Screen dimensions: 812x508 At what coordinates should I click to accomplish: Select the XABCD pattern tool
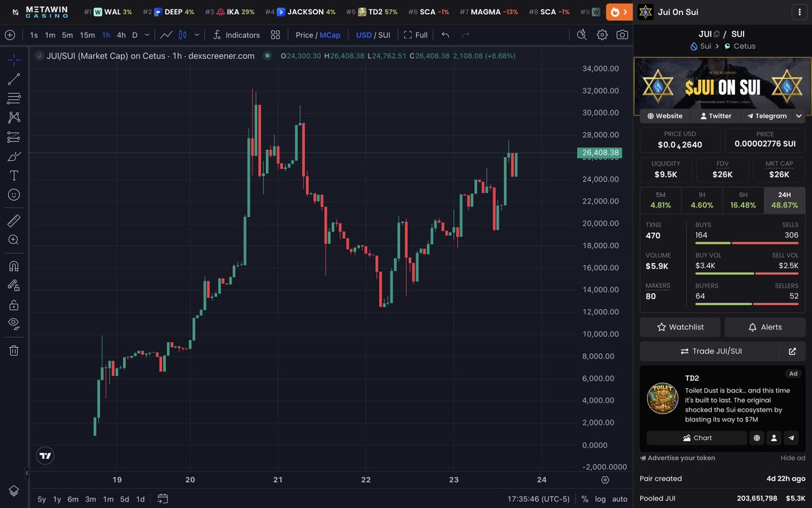coord(14,118)
